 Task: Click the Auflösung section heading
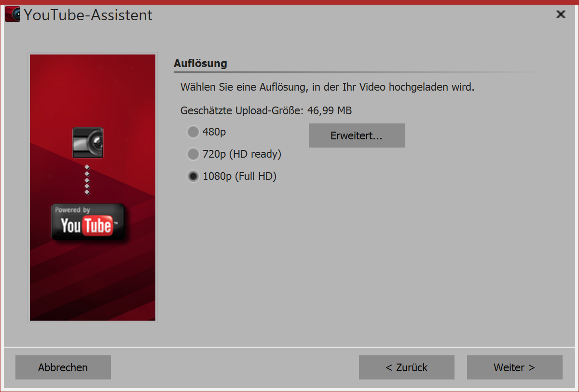[200, 63]
